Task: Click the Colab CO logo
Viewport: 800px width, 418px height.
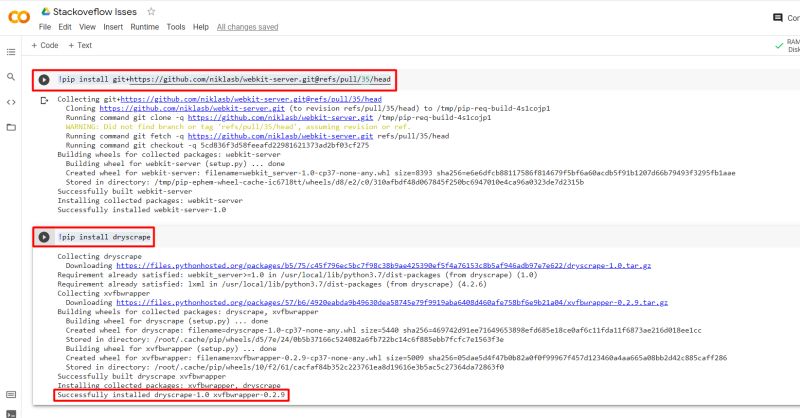Action: pos(19,17)
